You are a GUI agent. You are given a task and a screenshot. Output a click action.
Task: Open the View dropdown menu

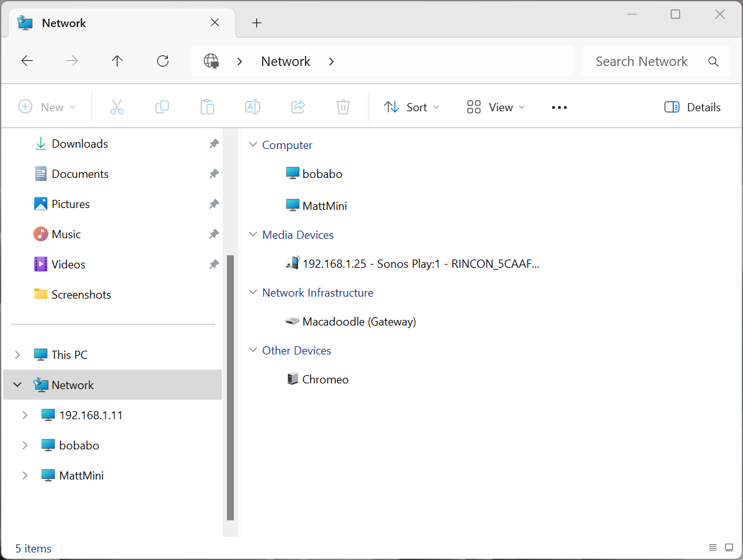495,107
